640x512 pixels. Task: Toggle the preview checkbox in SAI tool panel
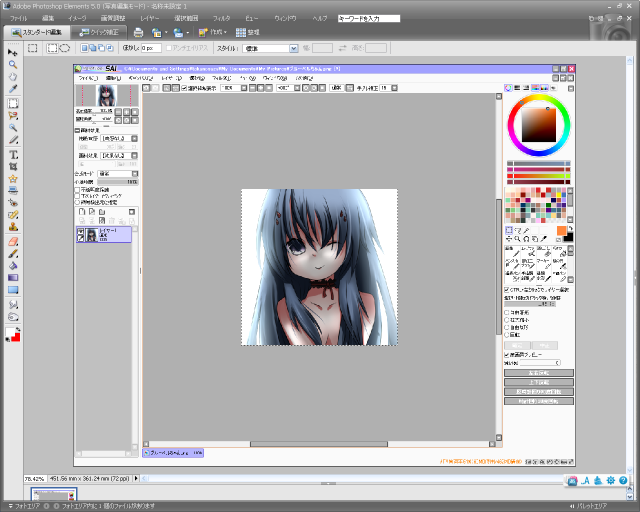[x=507, y=354]
